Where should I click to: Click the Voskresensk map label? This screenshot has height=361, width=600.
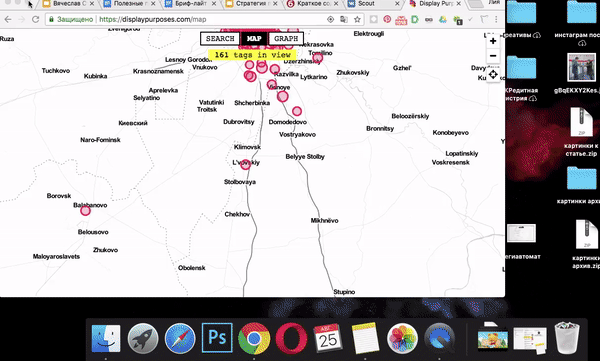click(450, 162)
